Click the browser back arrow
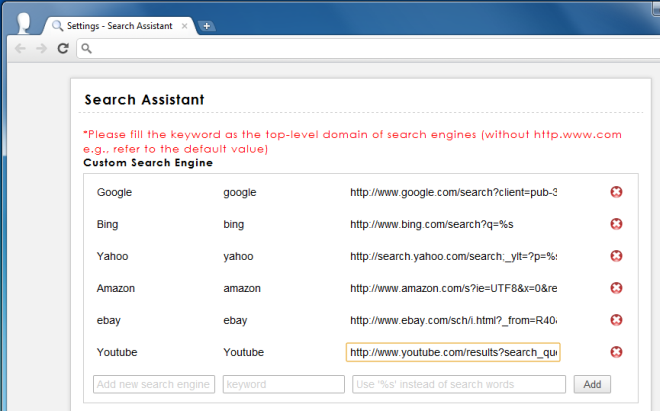The width and height of the screenshot is (660, 411). 20,48
